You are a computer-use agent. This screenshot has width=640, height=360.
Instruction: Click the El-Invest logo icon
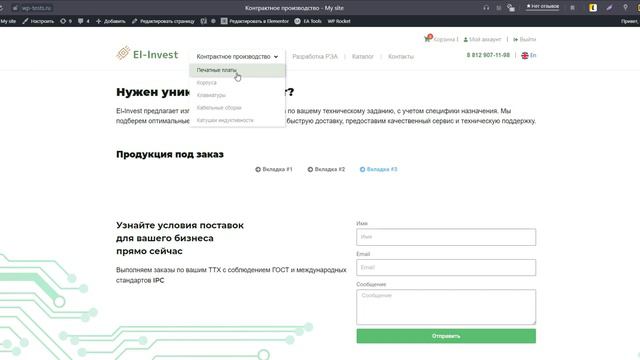tap(123, 53)
